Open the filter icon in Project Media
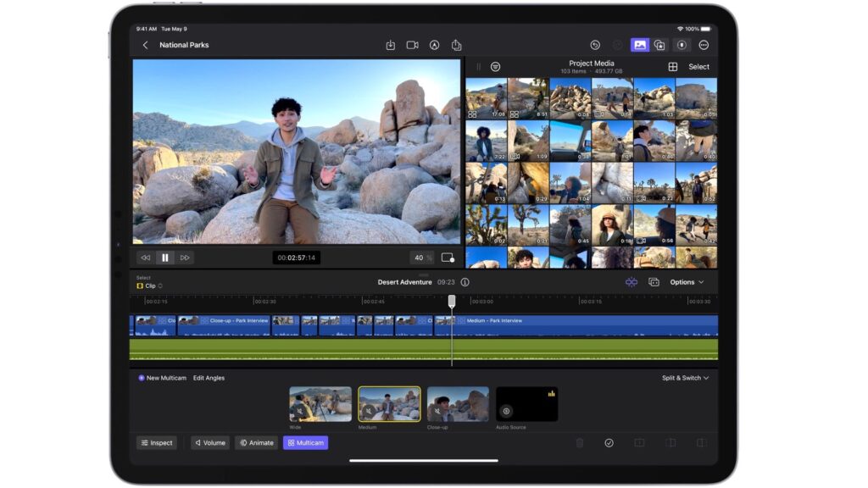Image resolution: width=868 pixels, height=488 pixels. (x=495, y=67)
